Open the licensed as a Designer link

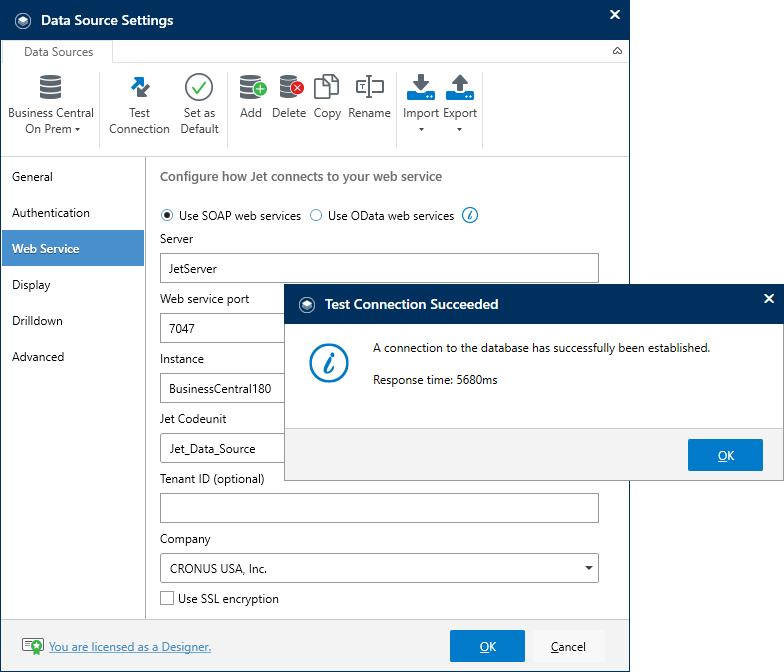coord(130,646)
